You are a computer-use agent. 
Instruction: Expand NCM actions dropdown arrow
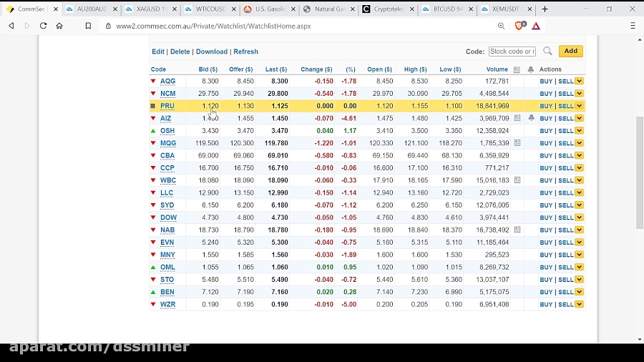point(579,94)
